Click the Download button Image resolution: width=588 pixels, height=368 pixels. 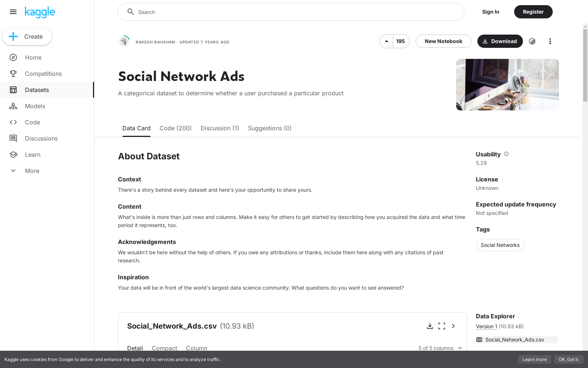500,41
